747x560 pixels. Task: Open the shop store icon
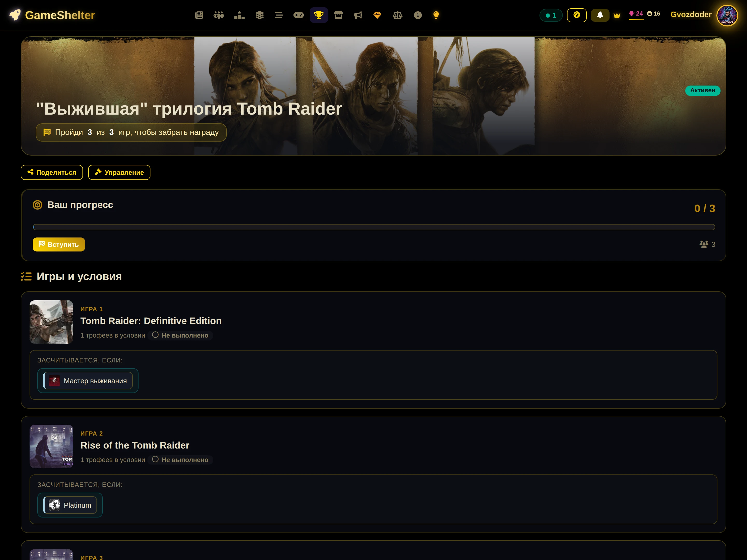point(338,15)
